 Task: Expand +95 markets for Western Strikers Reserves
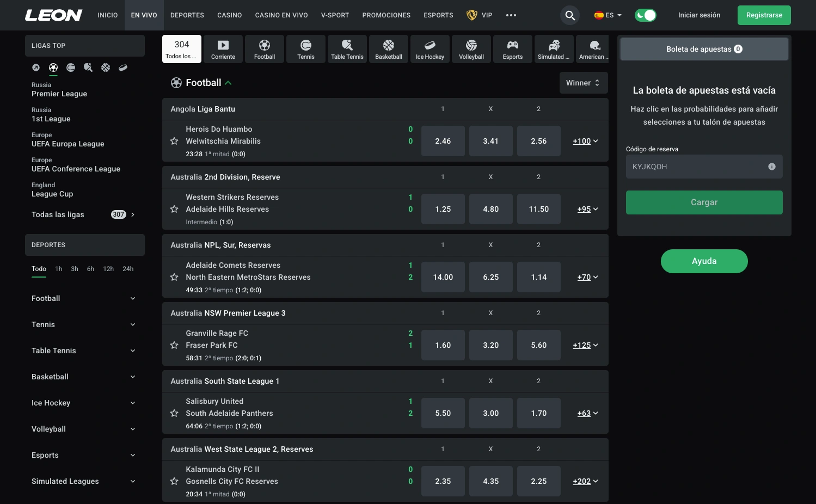coord(587,209)
